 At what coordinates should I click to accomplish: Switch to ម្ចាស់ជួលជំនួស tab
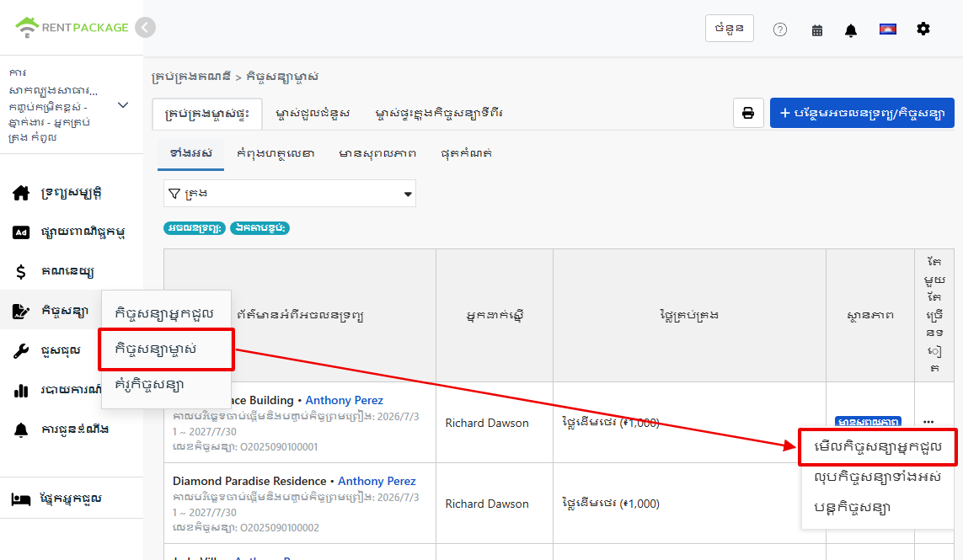point(313,114)
